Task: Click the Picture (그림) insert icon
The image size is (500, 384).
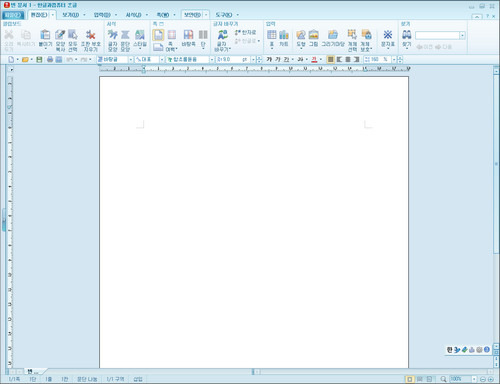Action: pos(313,35)
